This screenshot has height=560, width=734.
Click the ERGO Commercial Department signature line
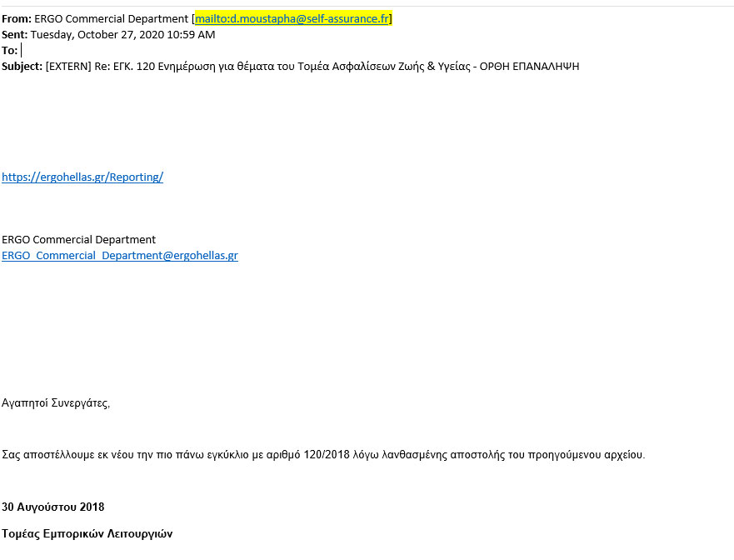[78, 240]
